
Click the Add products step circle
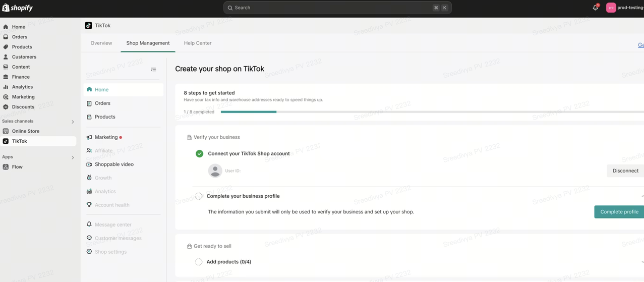199,262
